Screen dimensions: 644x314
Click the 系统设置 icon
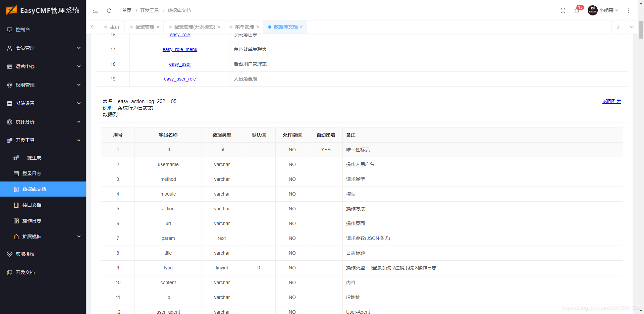point(9,103)
